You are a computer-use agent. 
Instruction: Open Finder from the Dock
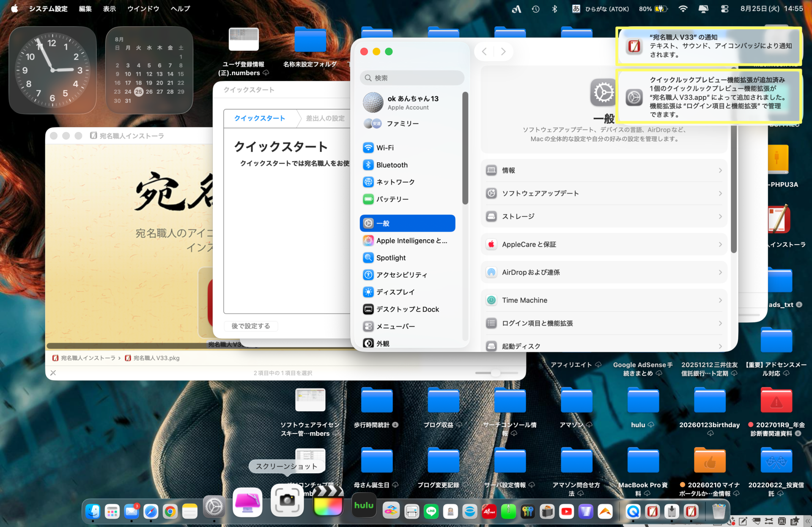click(x=93, y=512)
